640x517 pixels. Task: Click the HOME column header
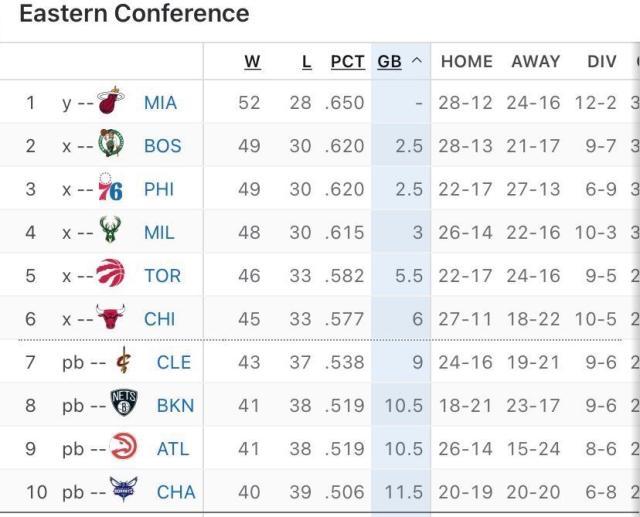(x=466, y=61)
